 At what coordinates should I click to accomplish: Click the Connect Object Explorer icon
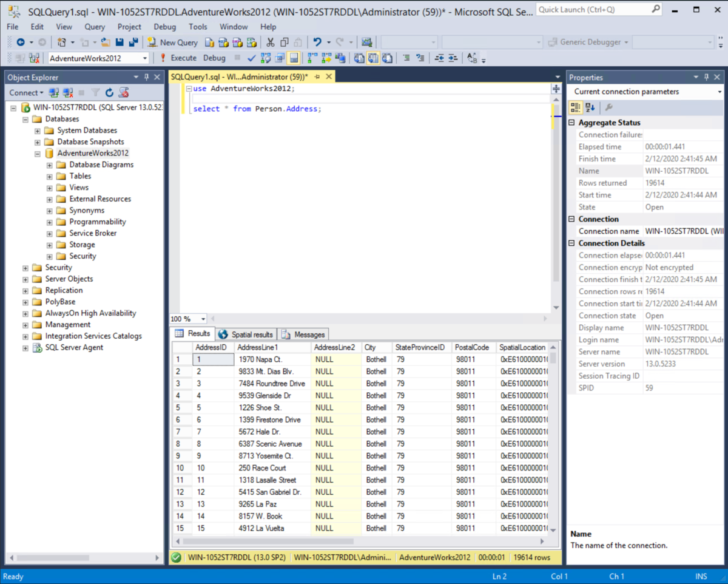[x=54, y=93]
